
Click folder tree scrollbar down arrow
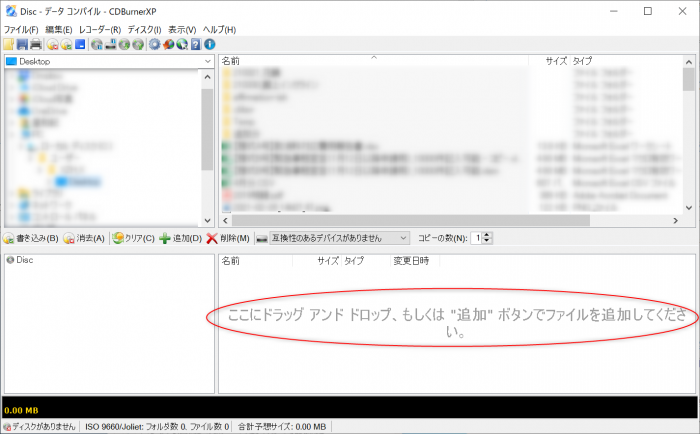click(207, 220)
